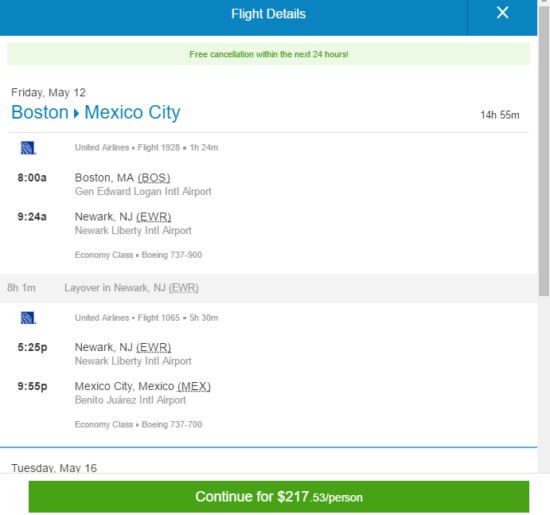The image size is (550, 515).
Task: Click the 8h 1m layover duration
Action: click(21, 288)
